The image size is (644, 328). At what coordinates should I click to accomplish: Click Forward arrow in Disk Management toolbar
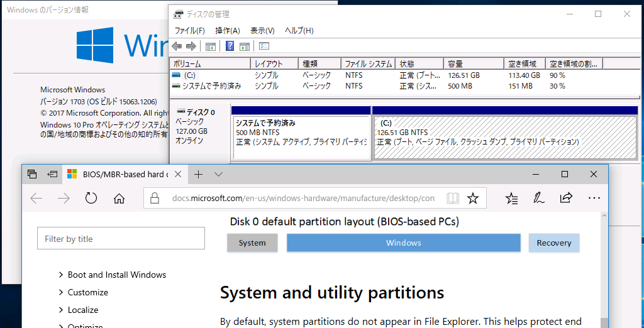[191, 46]
